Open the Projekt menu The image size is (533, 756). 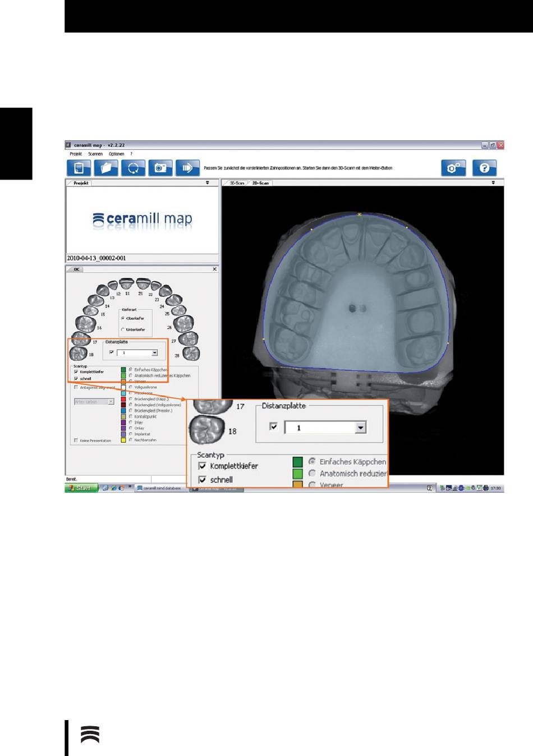coord(76,154)
